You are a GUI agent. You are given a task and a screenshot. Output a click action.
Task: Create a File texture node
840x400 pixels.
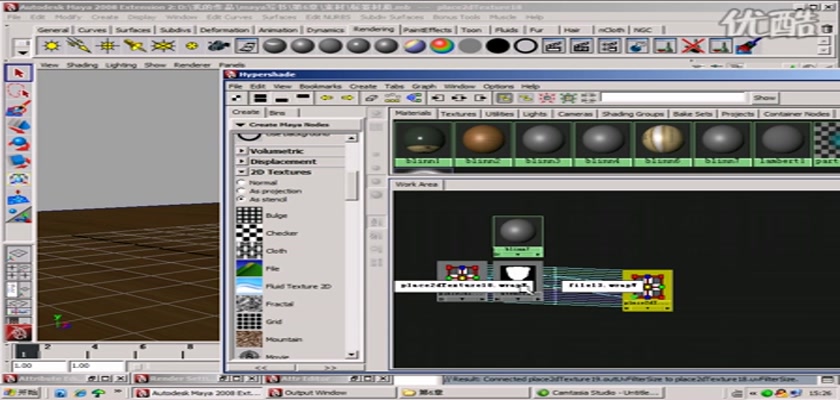click(x=250, y=268)
